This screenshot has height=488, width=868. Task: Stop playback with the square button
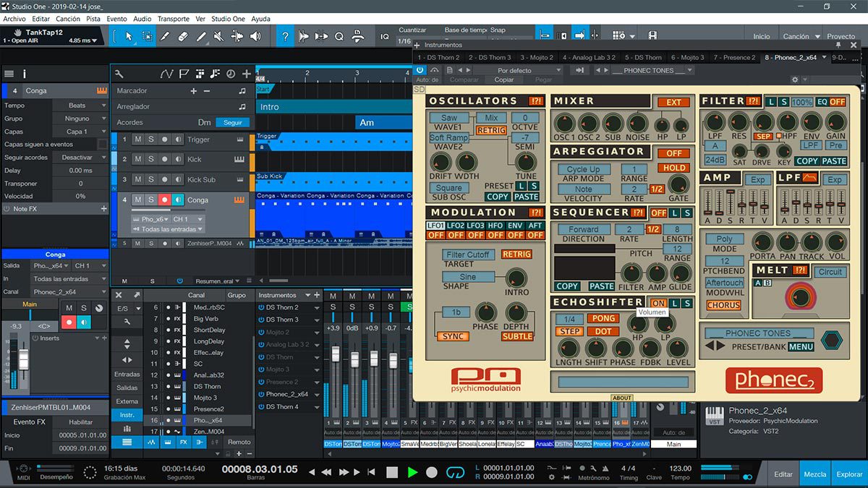coord(392,472)
